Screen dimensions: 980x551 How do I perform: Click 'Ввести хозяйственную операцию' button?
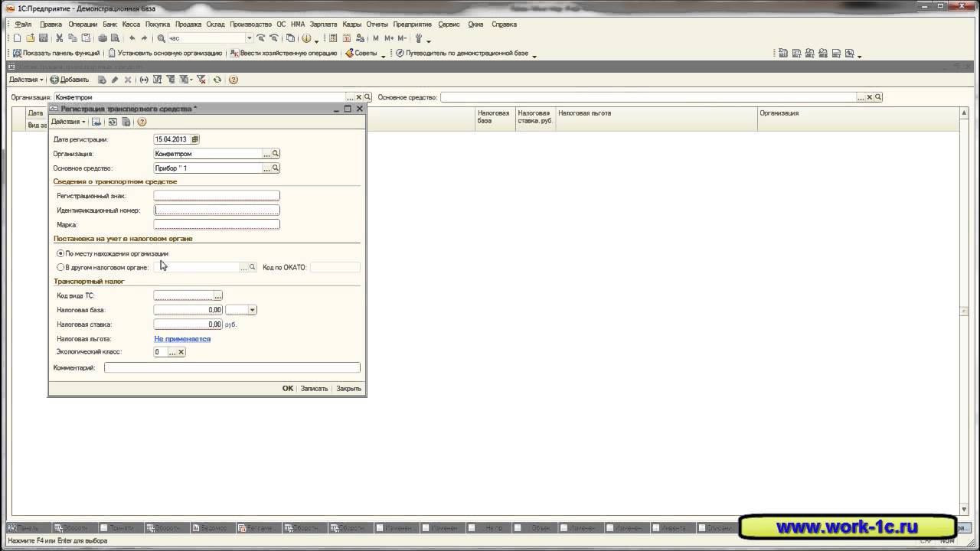(283, 54)
